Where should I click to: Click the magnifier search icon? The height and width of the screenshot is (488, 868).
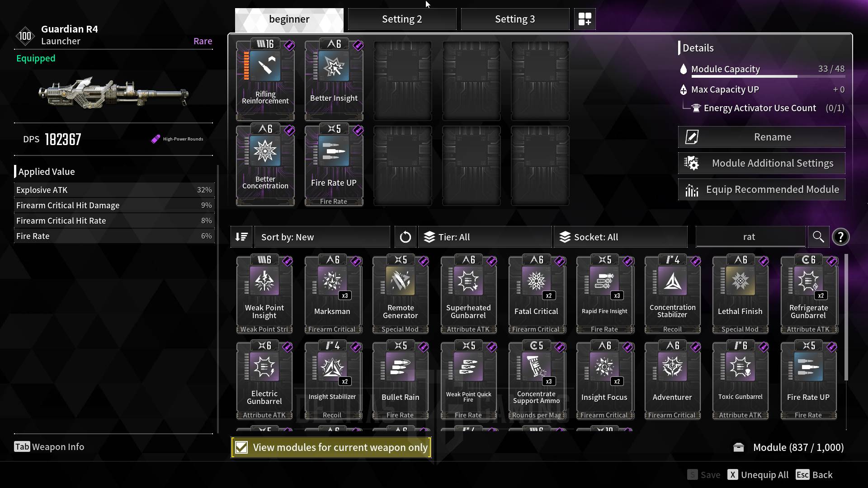(818, 237)
